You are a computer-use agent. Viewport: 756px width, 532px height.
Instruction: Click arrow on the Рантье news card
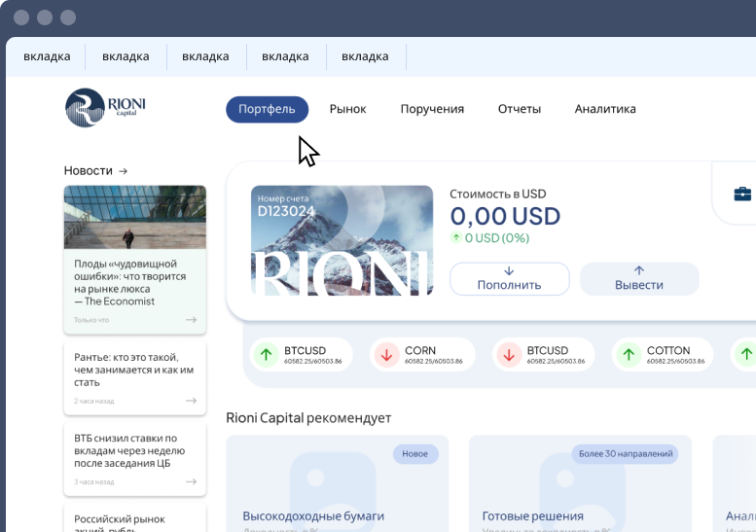coord(192,401)
